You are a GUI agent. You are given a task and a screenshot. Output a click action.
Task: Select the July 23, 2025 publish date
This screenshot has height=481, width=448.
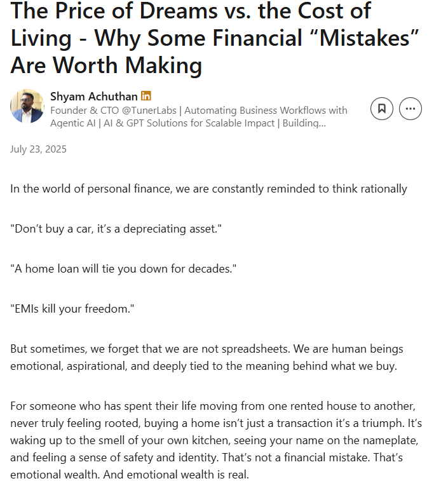(38, 149)
